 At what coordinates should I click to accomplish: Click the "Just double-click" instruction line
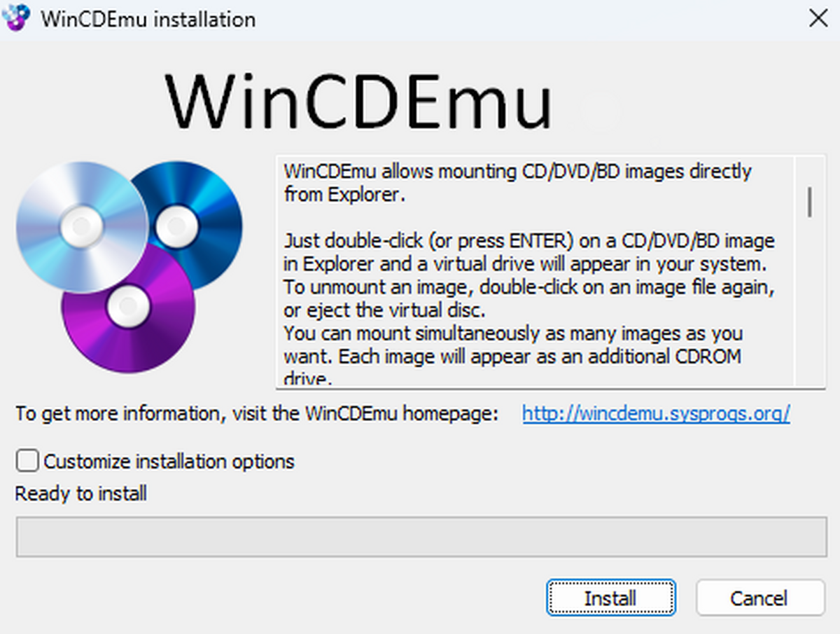coord(528,242)
